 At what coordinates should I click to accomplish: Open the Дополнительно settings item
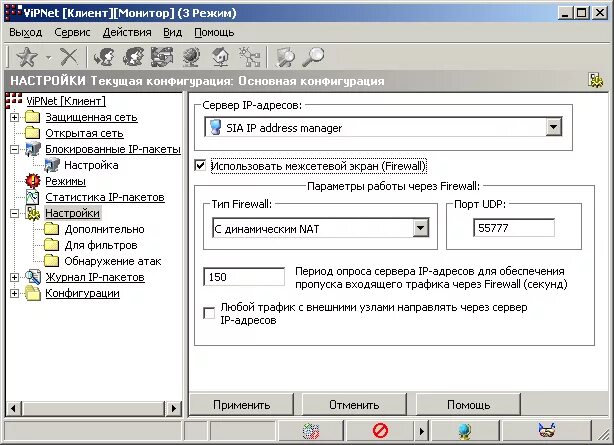pos(105,229)
